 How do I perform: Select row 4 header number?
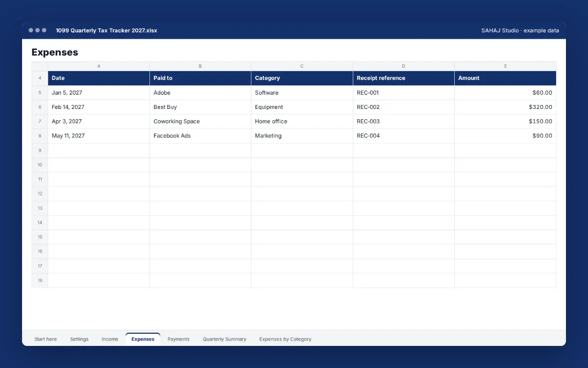coord(40,78)
